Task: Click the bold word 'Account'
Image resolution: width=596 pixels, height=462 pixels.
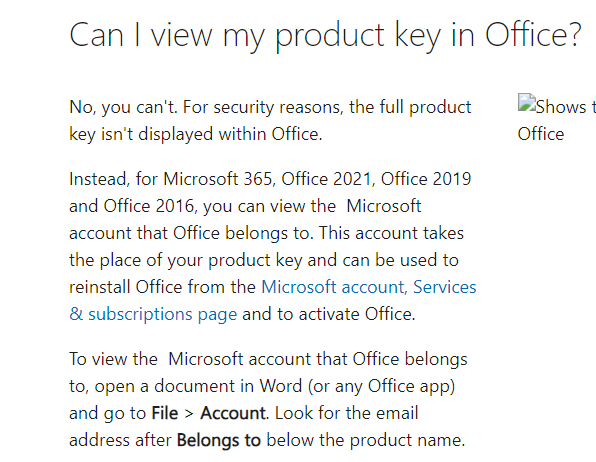Action: [233, 413]
